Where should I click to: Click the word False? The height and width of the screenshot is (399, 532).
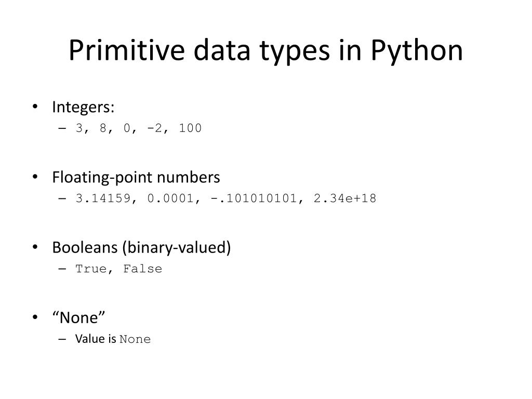(142, 269)
